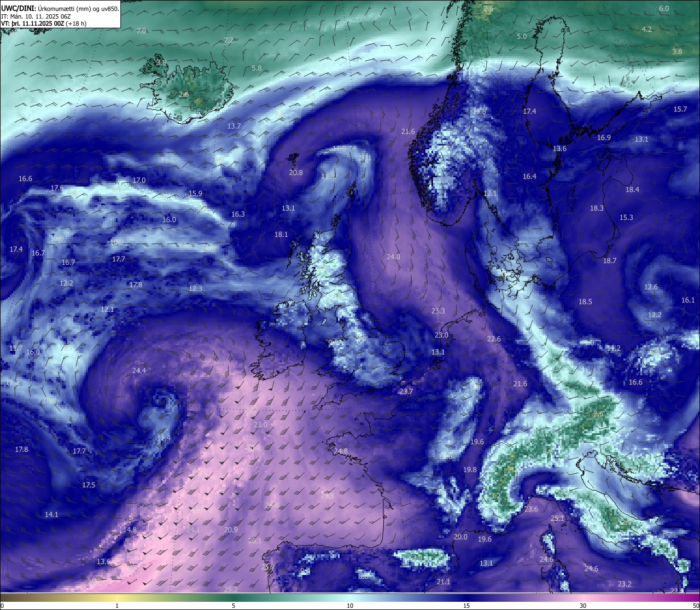Click the map value '24.0'
The image size is (700, 610).
393,257
